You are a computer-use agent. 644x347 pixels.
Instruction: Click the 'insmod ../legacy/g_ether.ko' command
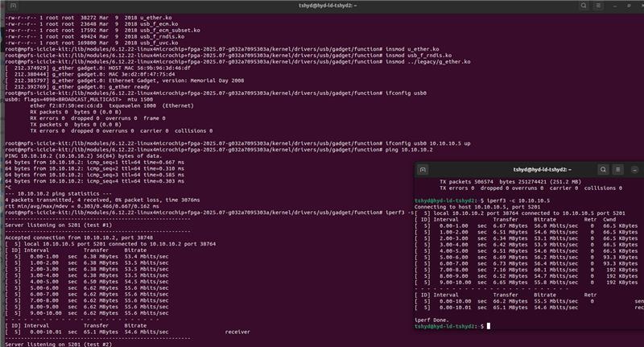point(427,62)
